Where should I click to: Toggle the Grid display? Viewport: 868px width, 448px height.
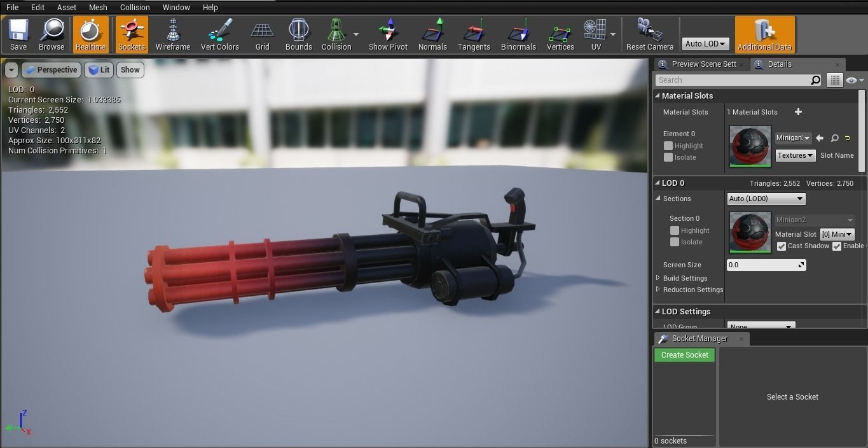(263, 34)
